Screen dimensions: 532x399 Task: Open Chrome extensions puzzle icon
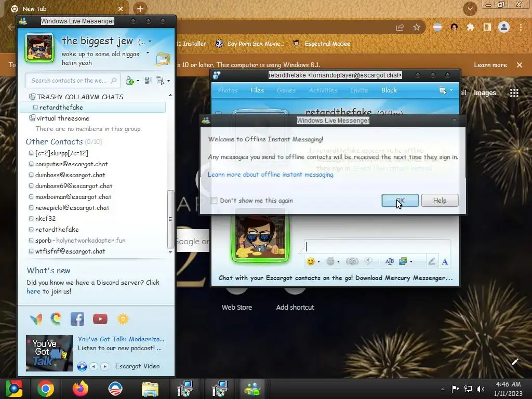click(x=470, y=27)
